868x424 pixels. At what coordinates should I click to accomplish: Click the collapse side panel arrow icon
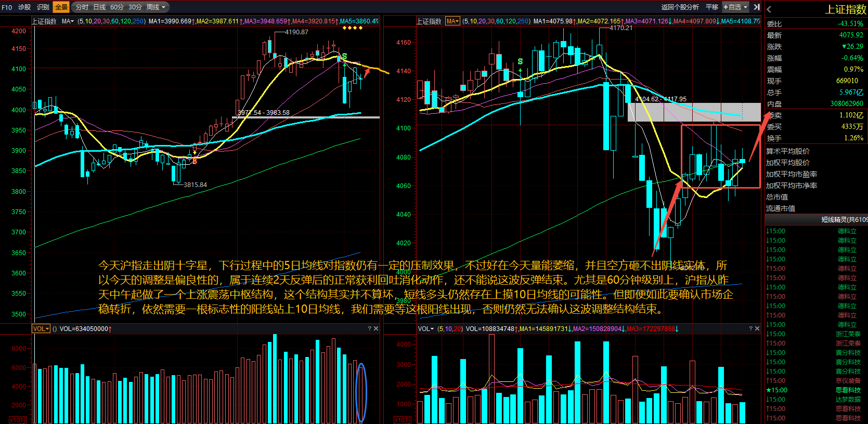coord(757,7)
